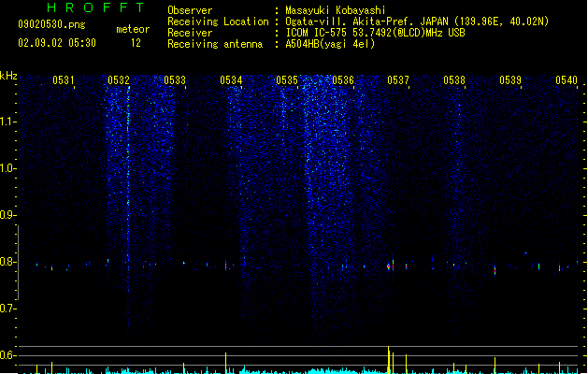Click the 0.9 frequency axis label
This screenshot has height=374, width=588.
[7, 215]
